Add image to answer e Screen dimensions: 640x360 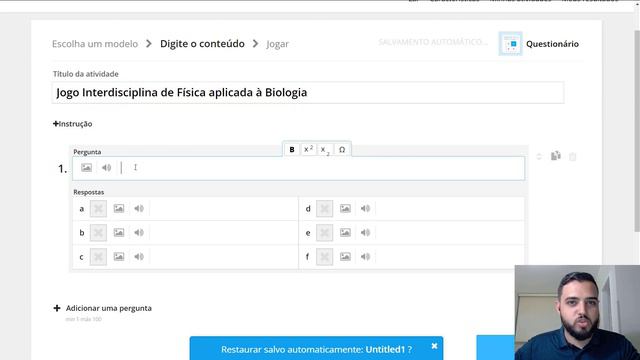[x=345, y=233]
